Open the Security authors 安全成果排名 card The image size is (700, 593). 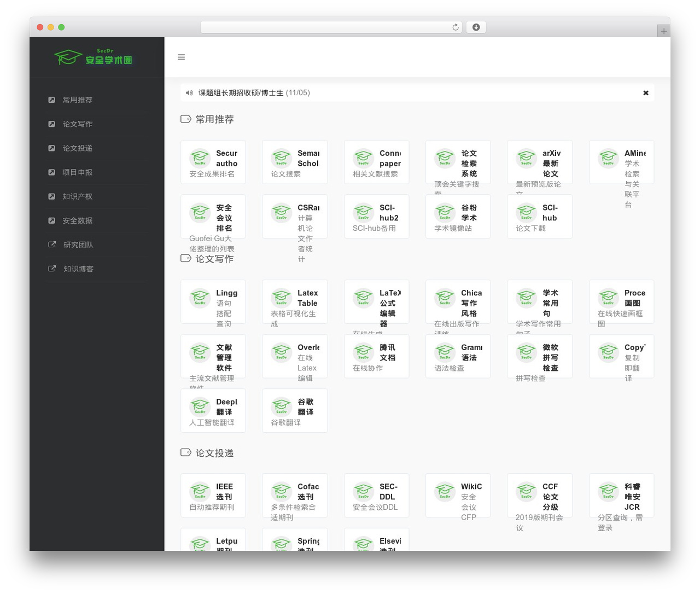213,162
